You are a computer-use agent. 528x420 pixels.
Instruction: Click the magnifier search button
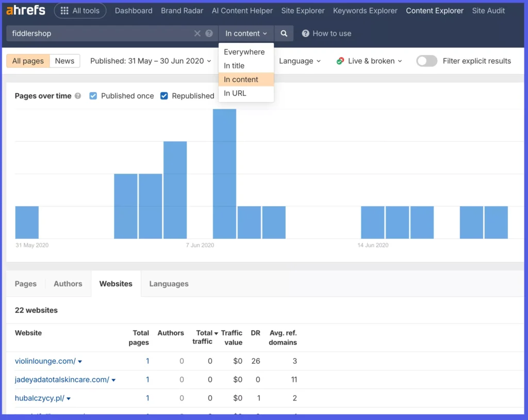[284, 32]
